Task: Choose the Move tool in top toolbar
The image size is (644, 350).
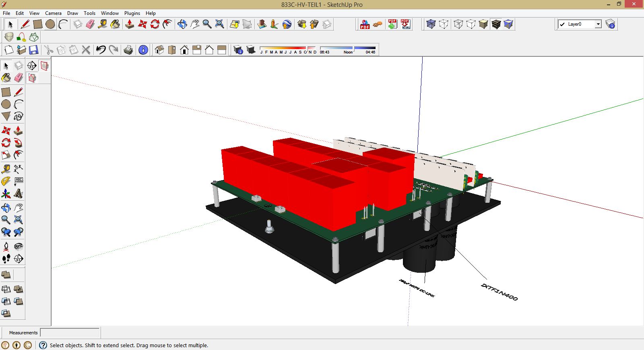Action: click(x=142, y=24)
